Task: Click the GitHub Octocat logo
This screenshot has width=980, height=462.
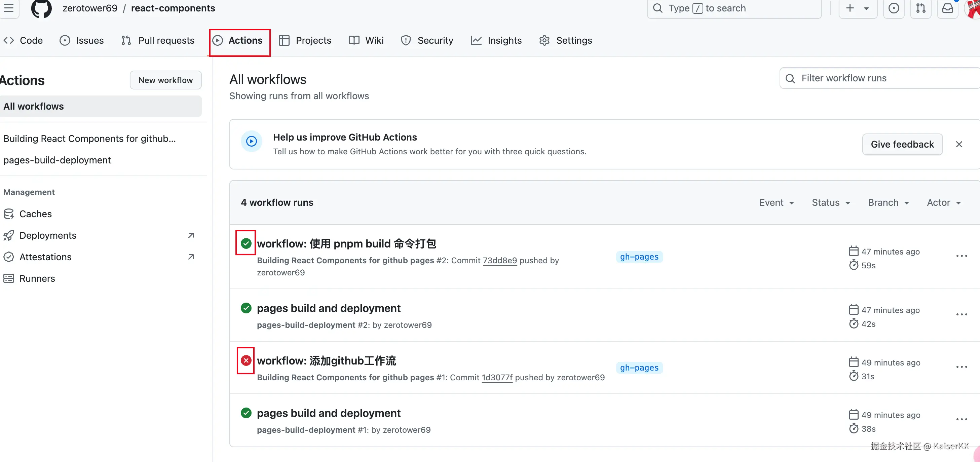Action: coord(41,8)
